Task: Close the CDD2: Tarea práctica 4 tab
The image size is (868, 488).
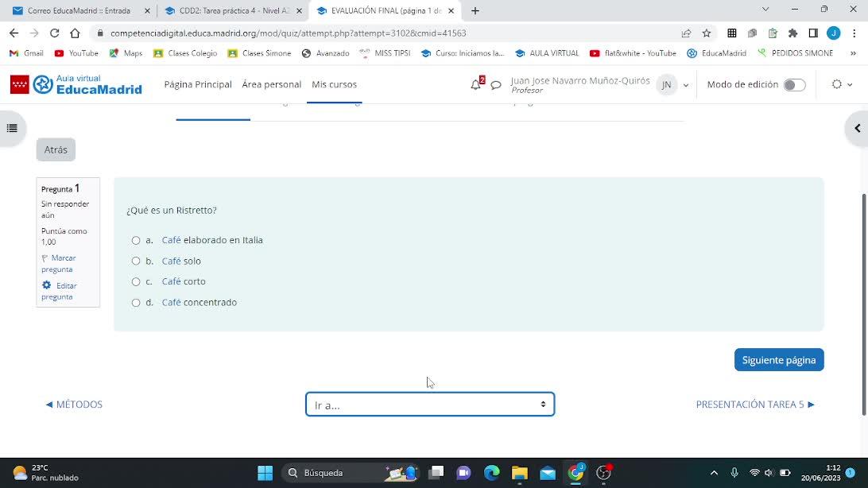Action: [299, 10]
